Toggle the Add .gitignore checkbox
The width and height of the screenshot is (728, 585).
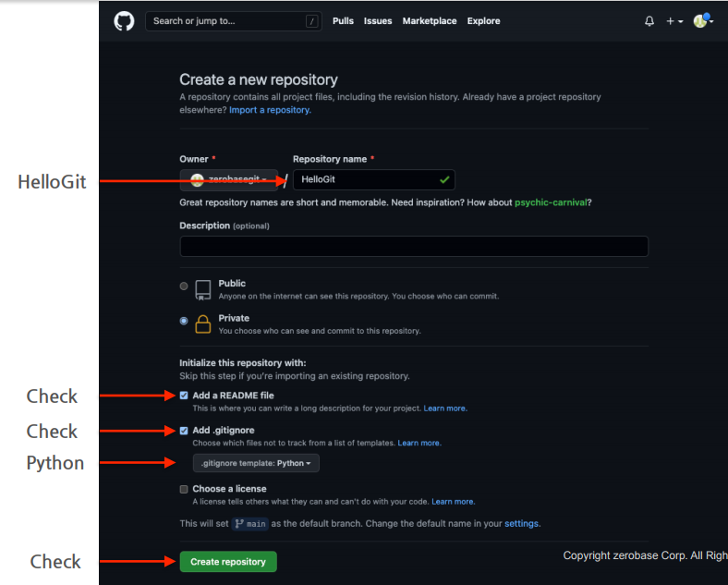pyautogui.click(x=184, y=431)
